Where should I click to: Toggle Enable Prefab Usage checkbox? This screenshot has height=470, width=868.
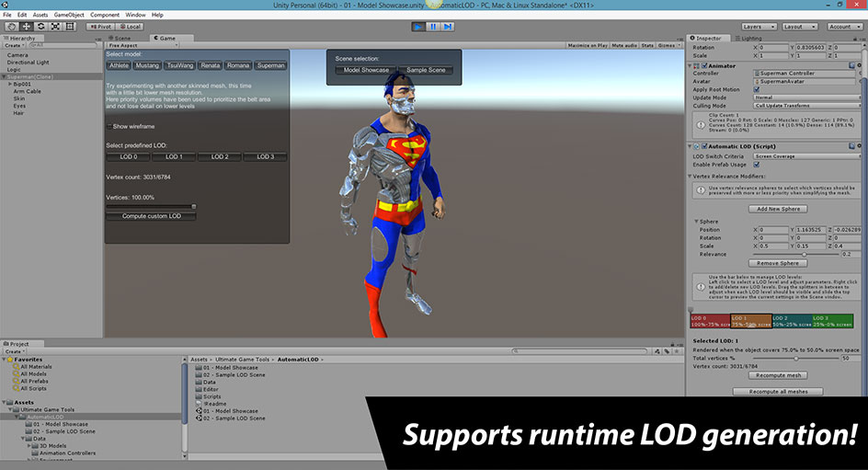[757, 165]
